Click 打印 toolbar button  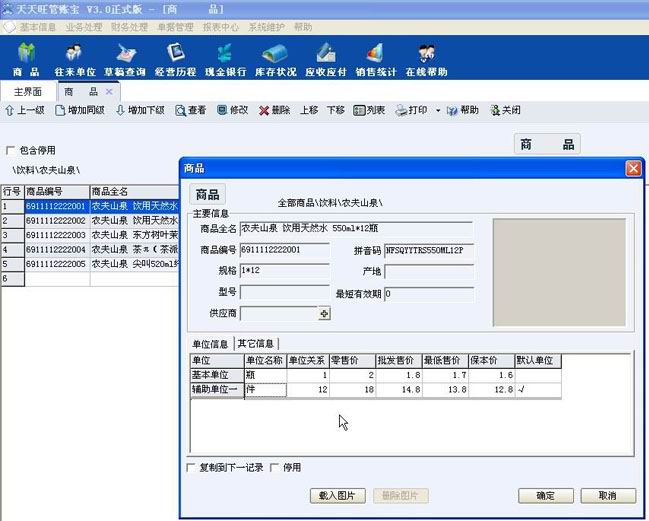(411, 110)
